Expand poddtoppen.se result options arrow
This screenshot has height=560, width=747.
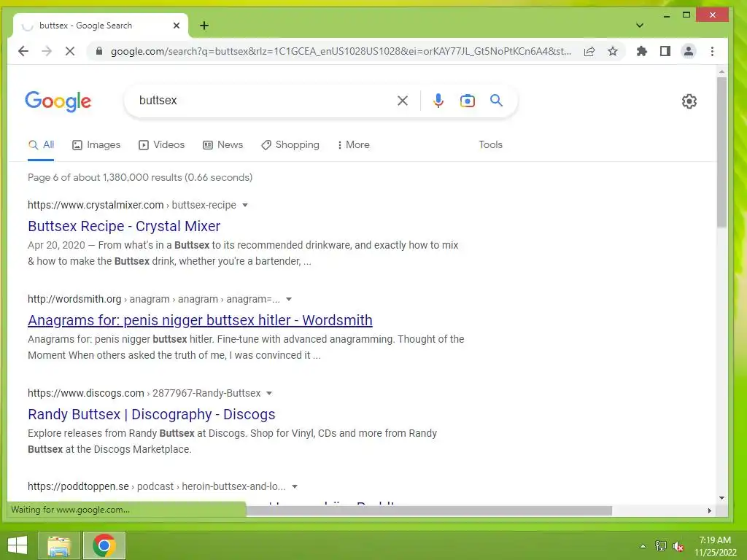tap(295, 486)
